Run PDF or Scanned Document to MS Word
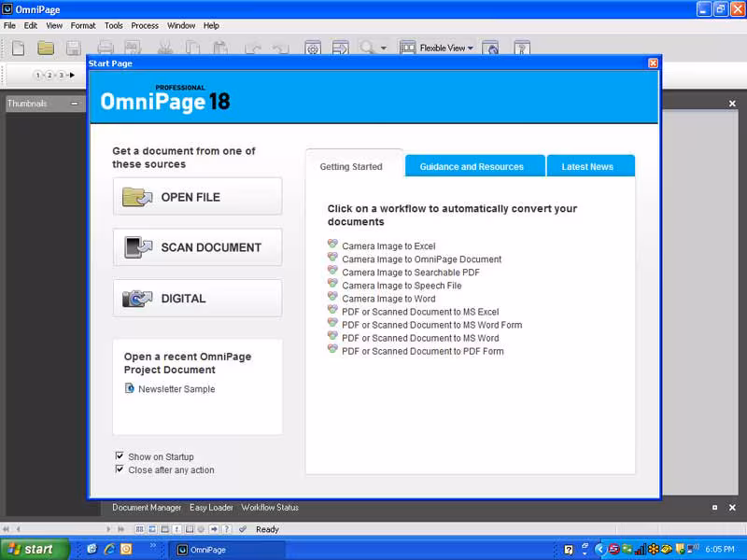The image size is (747, 560). tap(420, 338)
